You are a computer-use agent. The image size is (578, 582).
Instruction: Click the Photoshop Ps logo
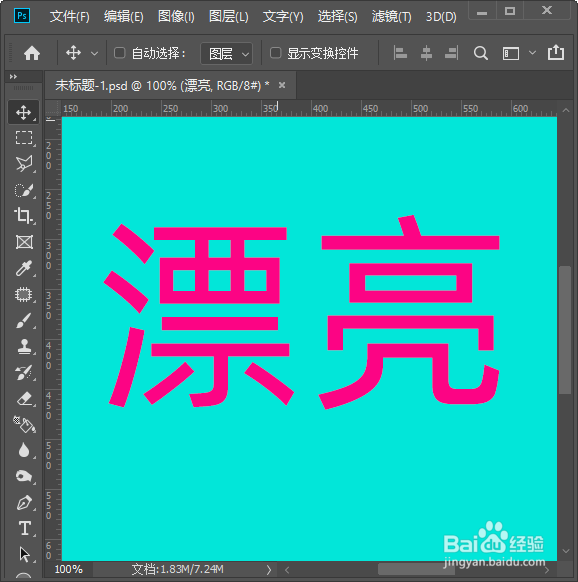coord(22,16)
